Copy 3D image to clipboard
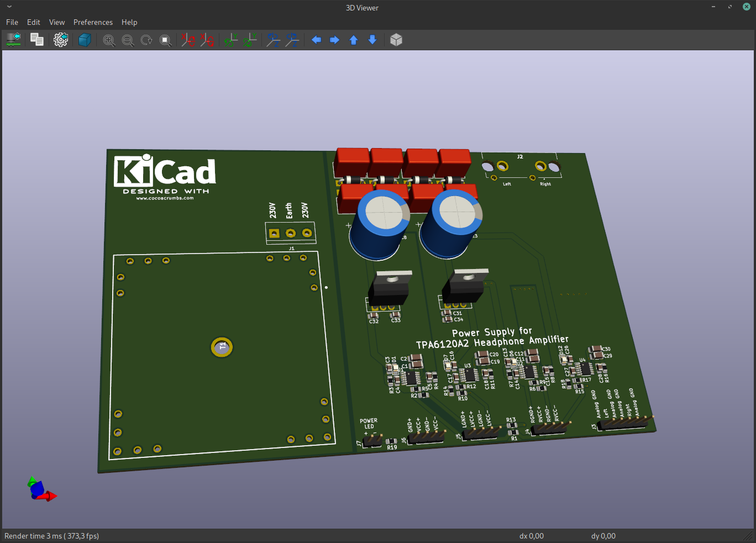 [37, 40]
